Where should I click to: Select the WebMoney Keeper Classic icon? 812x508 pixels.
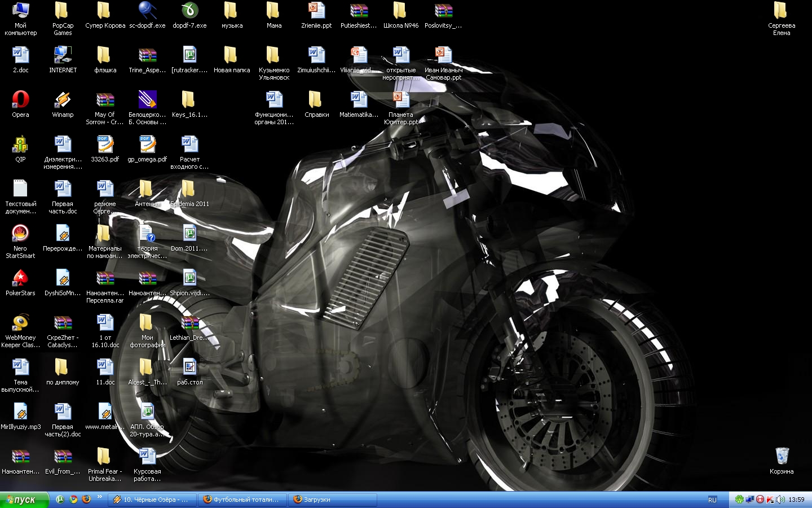click(x=20, y=323)
